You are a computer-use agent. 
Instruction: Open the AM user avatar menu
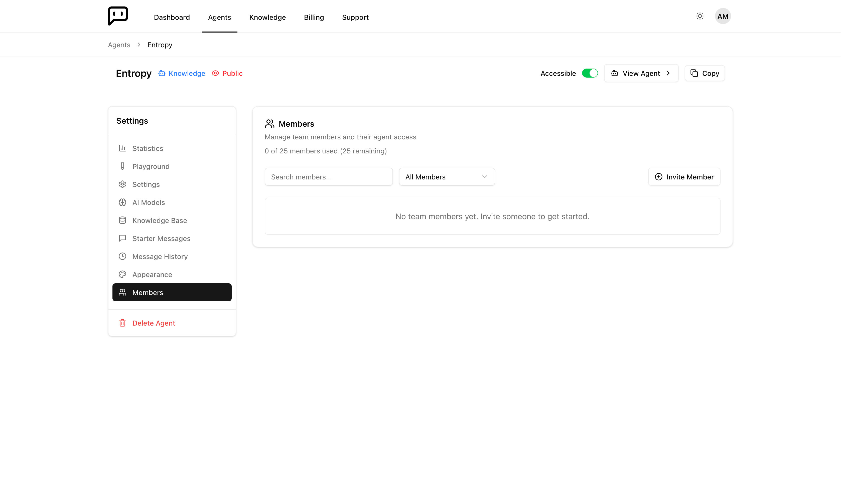723,16
